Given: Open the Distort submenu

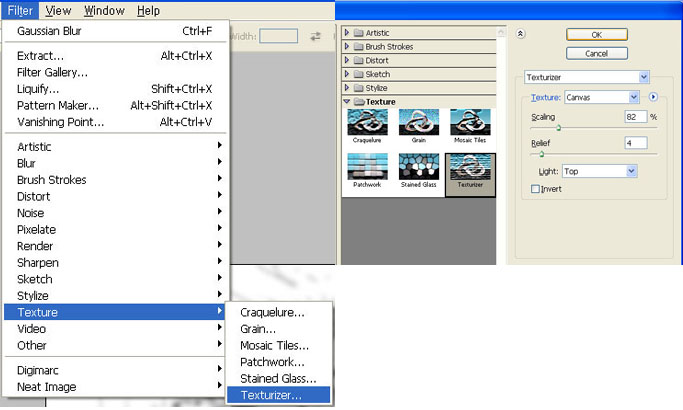Looking at the screenshot, I should [115, 196].
